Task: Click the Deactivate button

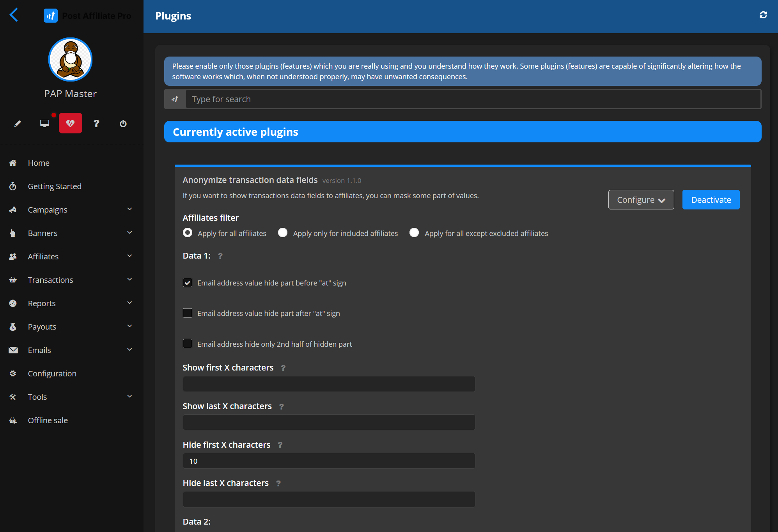Action: [711, 200]
